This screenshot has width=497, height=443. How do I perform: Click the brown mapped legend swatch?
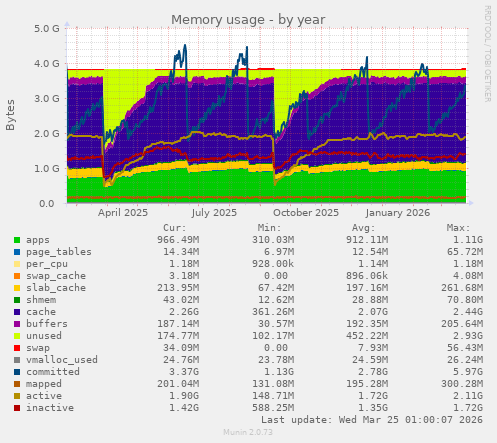(17, 384)
